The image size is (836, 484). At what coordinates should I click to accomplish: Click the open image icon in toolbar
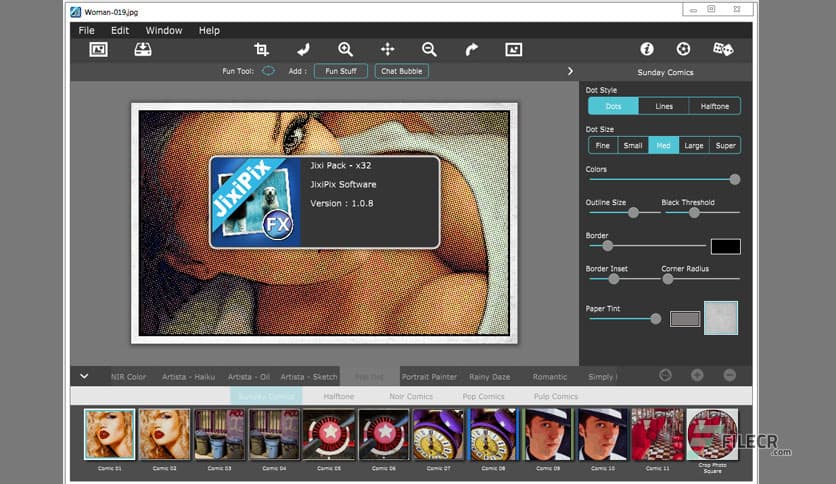98,50
